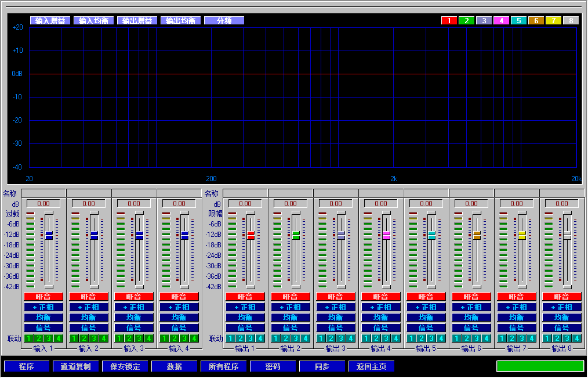Open 均衡 EQ for 输入 4
588x378 pixels.
[179, 318]
